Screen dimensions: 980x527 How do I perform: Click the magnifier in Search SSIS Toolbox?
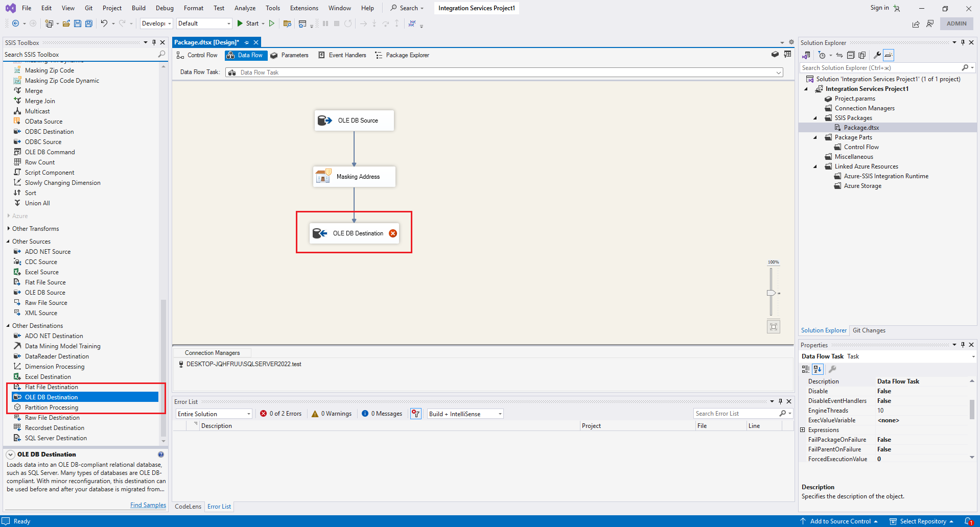point(161,54)
